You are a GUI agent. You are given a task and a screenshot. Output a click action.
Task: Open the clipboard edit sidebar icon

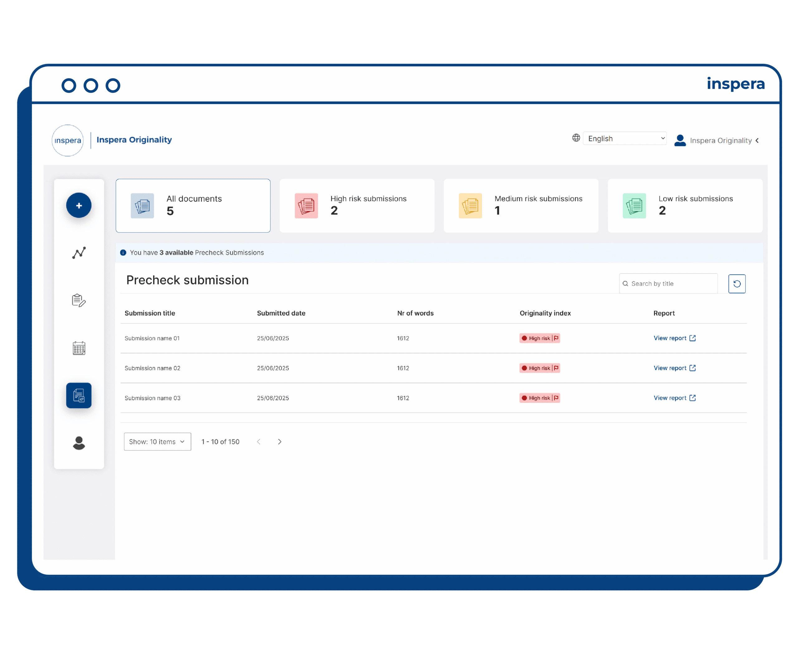[79, 301]
